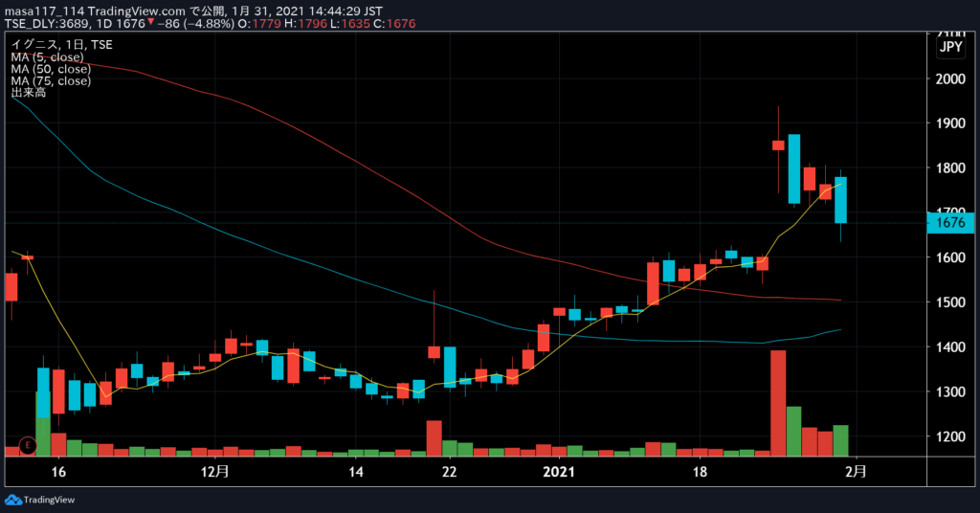980x513 pixels.
Task: Click the 2021 date axis label
Action: click(x=559, y=472)
